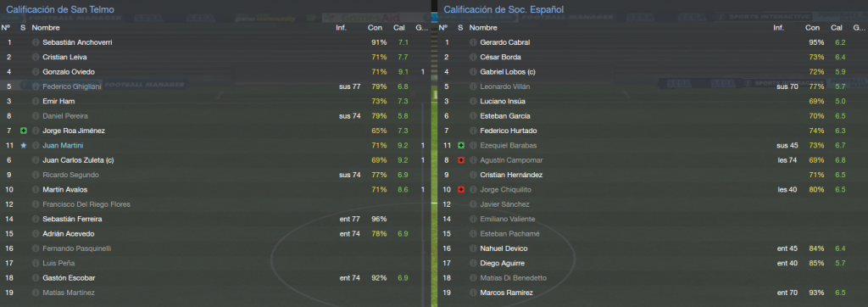Open Calificación de San Telmo panel title

61,9
